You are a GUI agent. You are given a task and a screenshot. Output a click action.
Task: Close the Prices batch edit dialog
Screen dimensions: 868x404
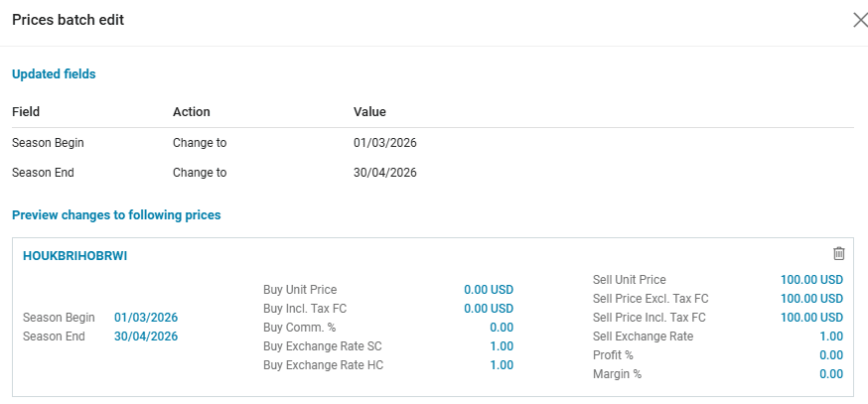point(860,20)
